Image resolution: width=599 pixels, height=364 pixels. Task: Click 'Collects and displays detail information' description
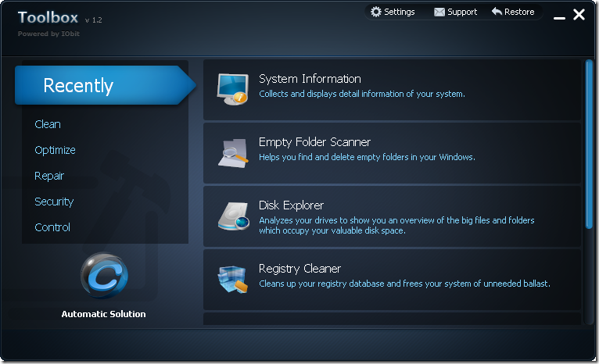362,94
